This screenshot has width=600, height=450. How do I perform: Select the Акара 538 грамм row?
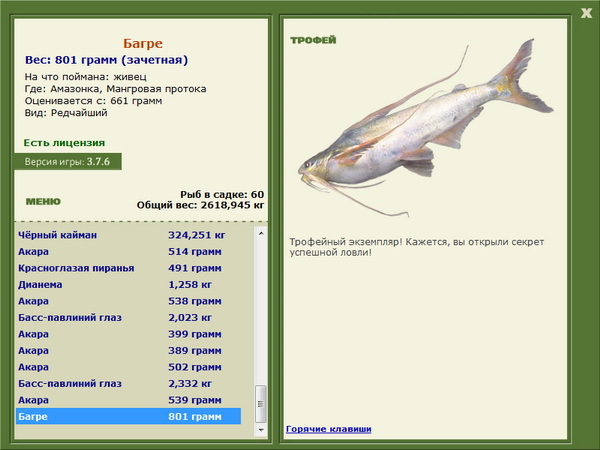tap(129, 301)
